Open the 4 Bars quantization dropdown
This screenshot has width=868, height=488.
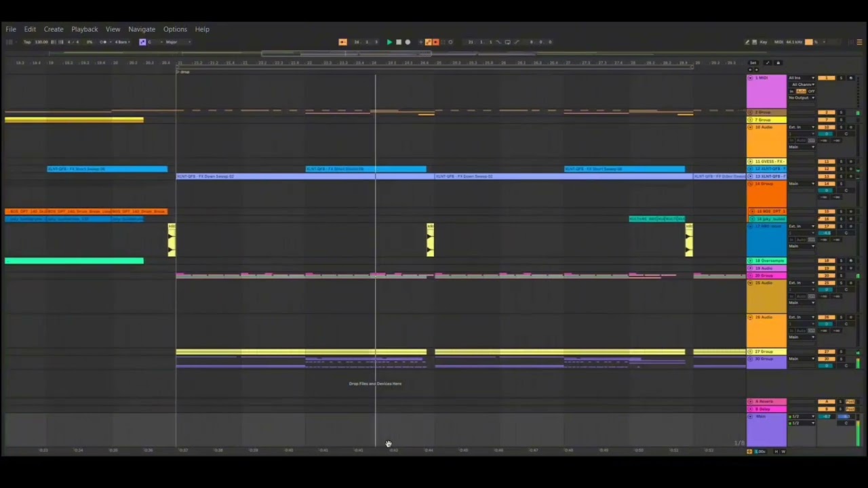pos(122,42)
